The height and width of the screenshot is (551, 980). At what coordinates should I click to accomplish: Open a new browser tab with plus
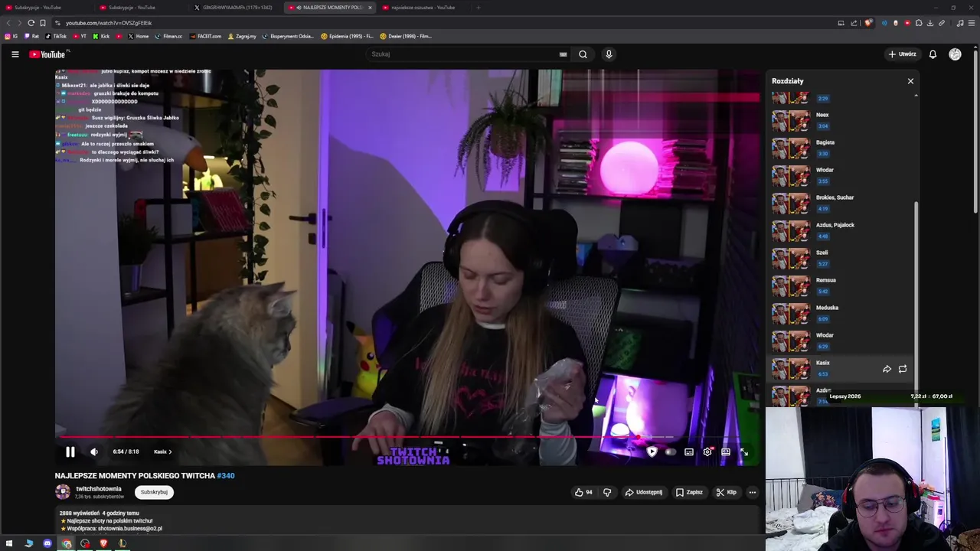click(479, 8)
